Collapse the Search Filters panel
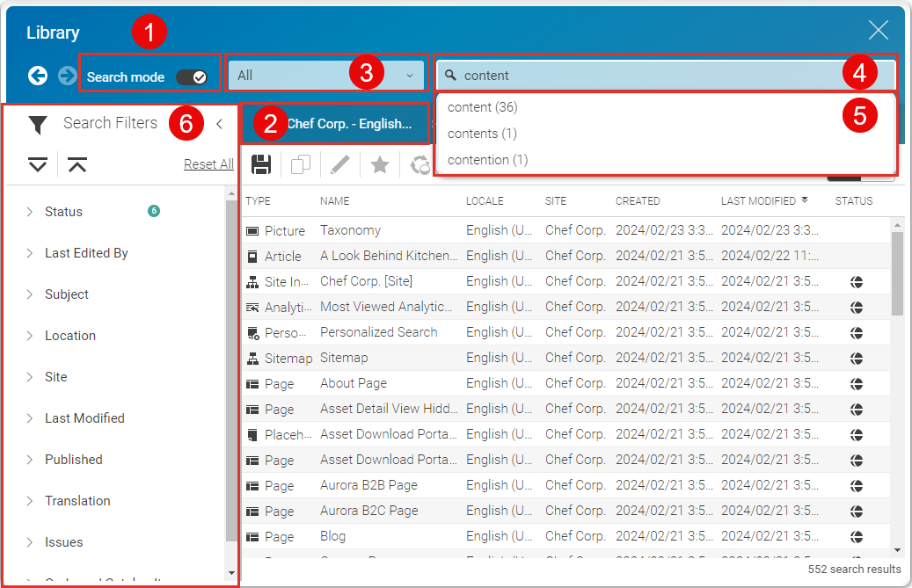 tap(219, 124)
